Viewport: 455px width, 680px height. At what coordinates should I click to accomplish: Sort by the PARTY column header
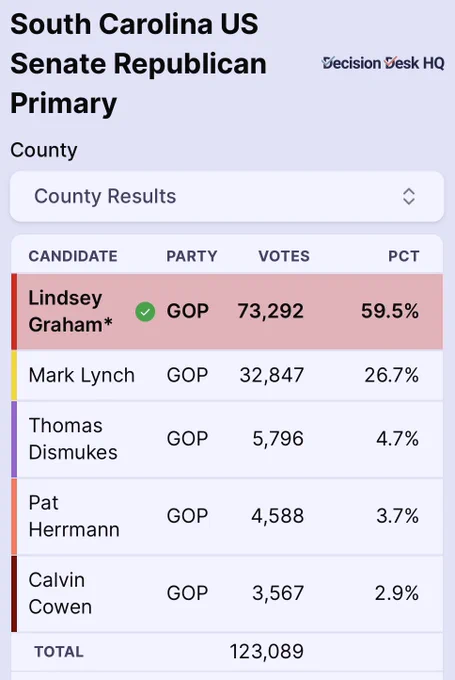tap(192, 256)
